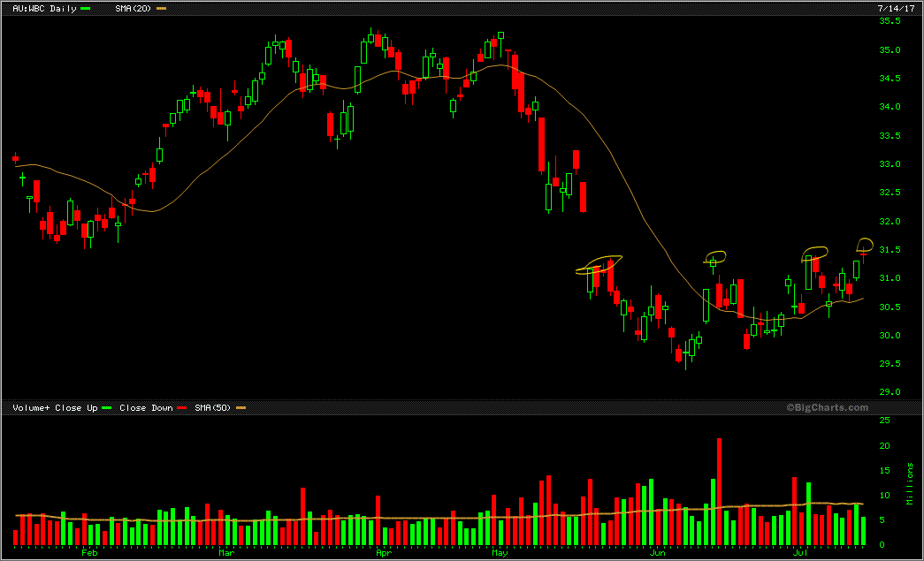Click the 5 volume axis label
The image size is (924, 561).
[882, 520]
